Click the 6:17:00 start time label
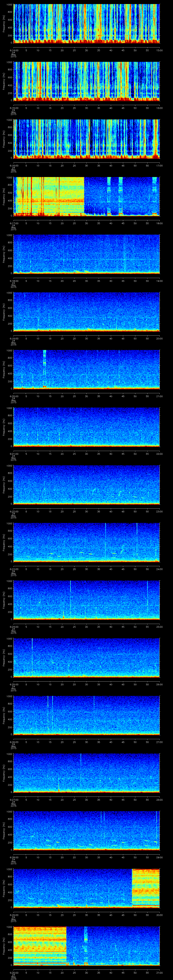 (14, 223)
